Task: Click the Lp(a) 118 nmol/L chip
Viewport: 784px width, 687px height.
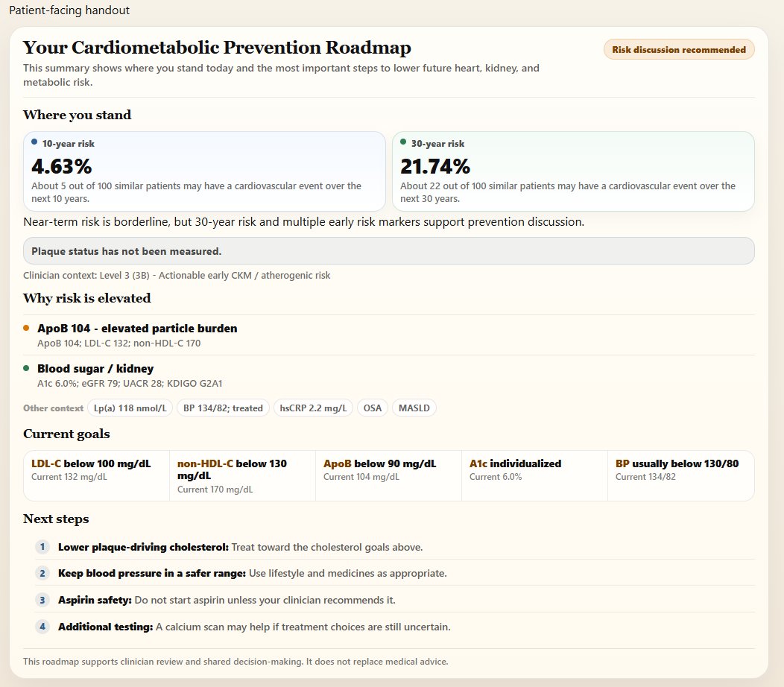Action: pos(130,408)
